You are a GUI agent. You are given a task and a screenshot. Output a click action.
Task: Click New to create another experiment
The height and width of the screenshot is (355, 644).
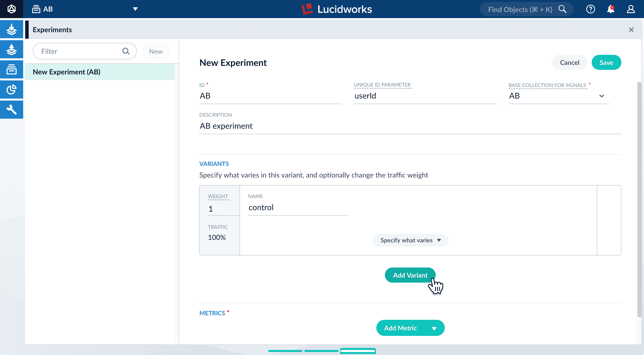[156, 51]
